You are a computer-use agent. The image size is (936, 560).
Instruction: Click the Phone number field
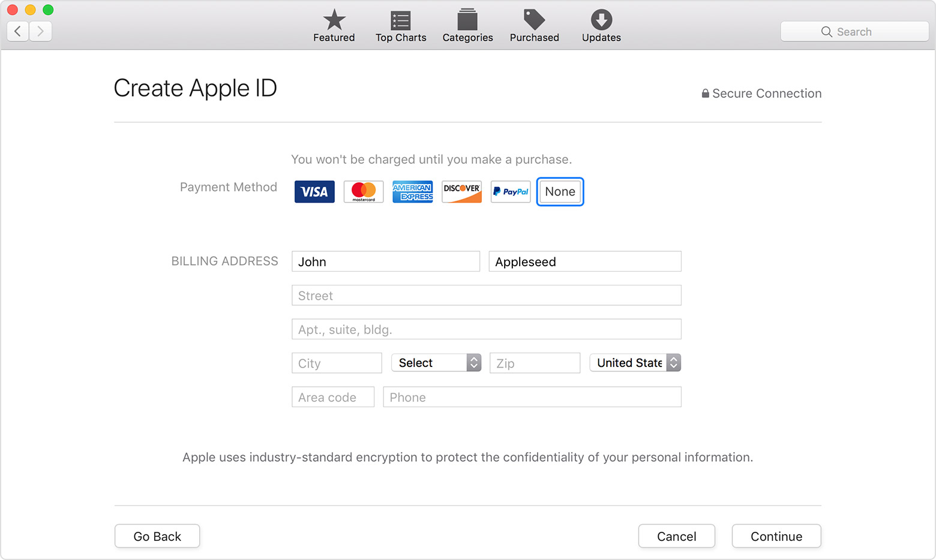click(x=532, y=397)
